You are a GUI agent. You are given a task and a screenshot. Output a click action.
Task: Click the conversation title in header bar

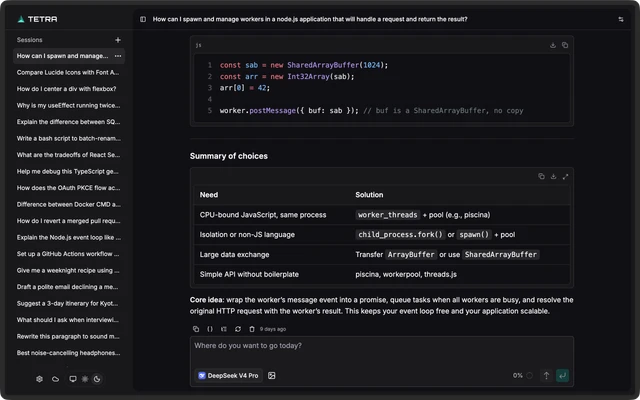click(310, 19)
